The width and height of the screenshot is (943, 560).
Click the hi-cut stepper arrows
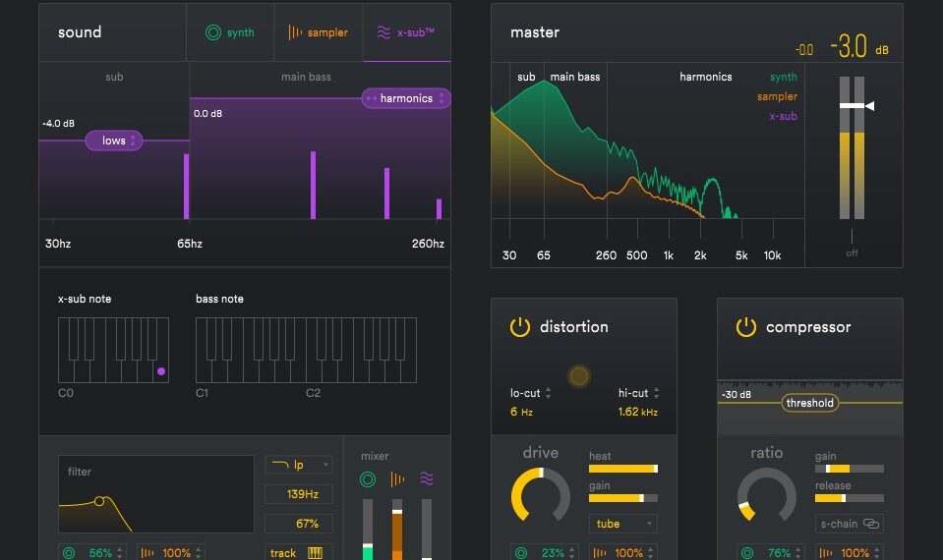coord(656,393)
